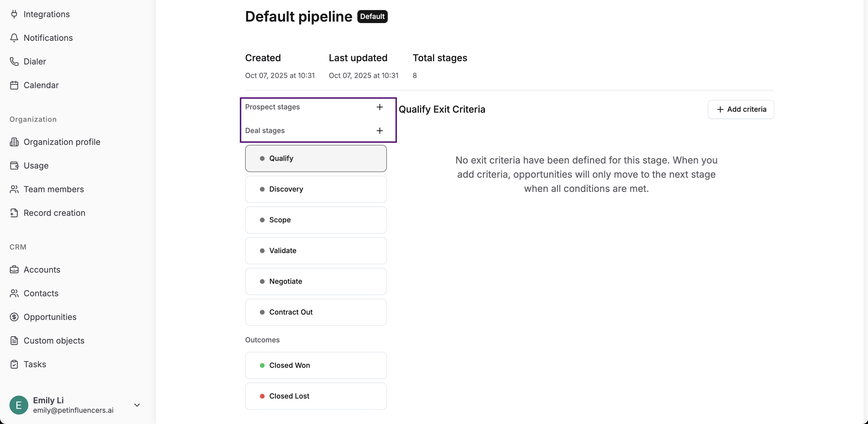Image resolution: width=868 pixels, height=424 pixels.
Task: Add a new deal stage with plus
Action: pos(380,130)
